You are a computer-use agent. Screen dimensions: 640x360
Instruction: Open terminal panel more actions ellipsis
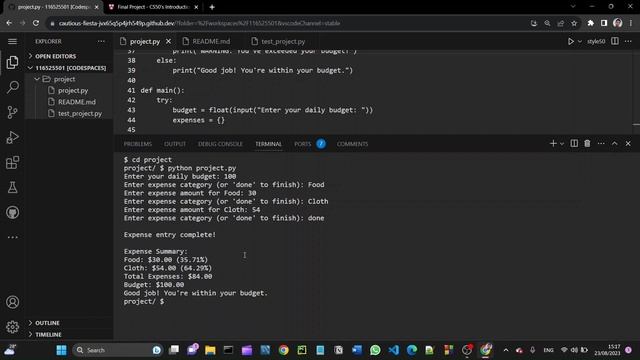tap(601, 143)
